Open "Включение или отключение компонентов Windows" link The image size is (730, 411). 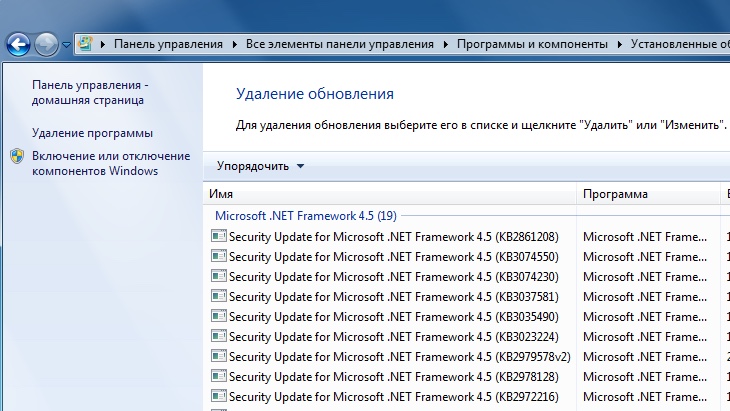(110, 163)
